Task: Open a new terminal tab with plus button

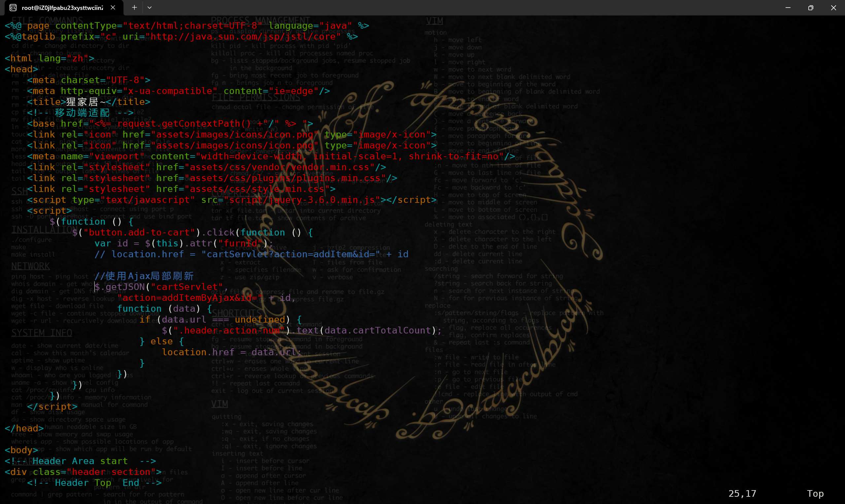Action: pyautogui.click(x=135, y=8)
